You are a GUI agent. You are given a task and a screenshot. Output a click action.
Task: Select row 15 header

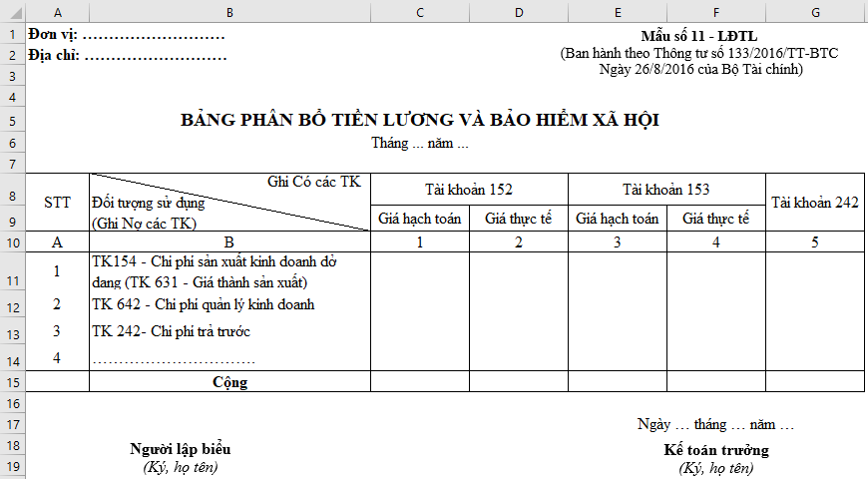tap(12, 382)
